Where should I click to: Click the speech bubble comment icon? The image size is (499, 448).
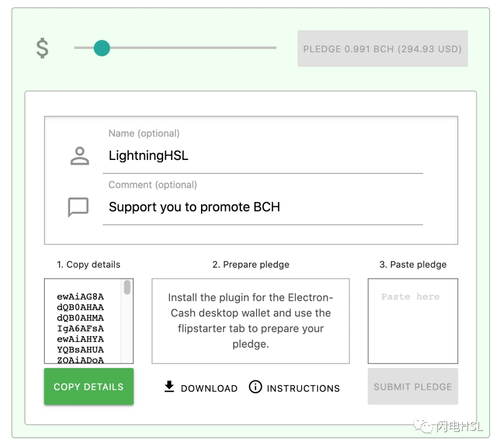[x=78, y=207]
